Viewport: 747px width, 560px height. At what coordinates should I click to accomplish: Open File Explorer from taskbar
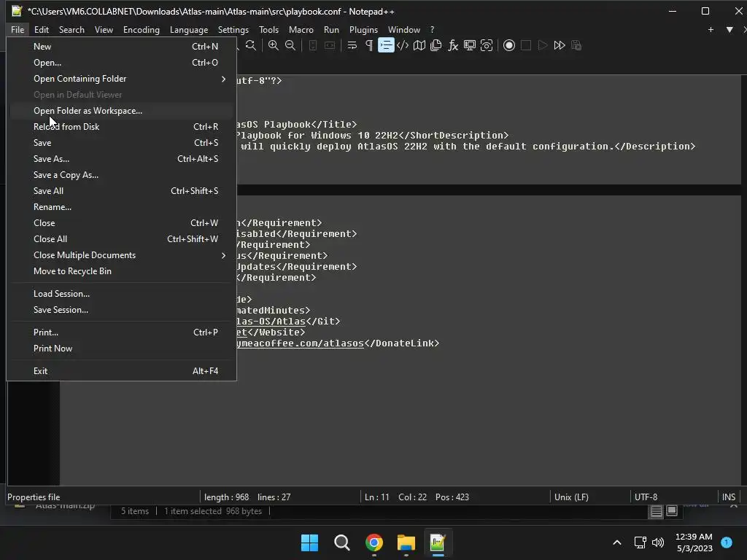[406, 542]
